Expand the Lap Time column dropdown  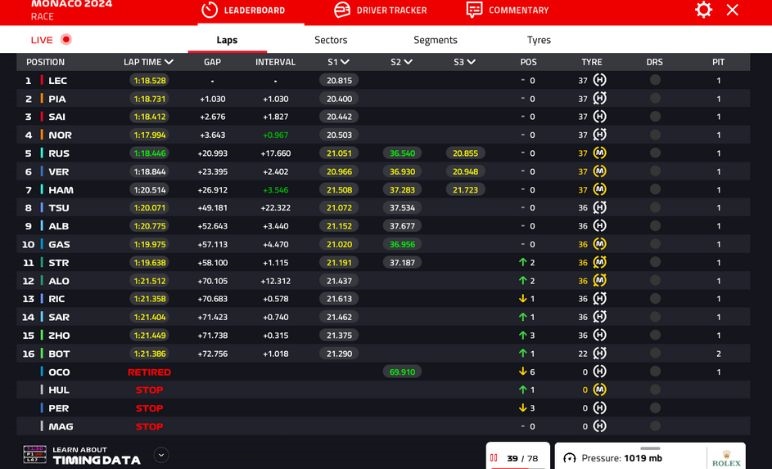tap(169, 62)
